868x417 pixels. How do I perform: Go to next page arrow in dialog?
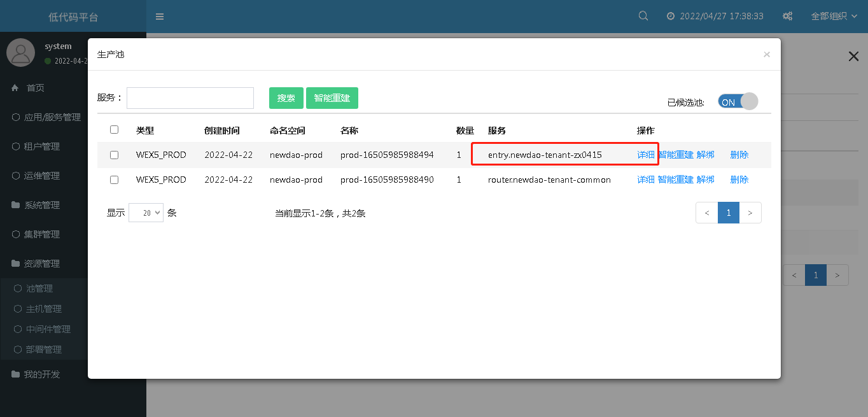point(750,213)
